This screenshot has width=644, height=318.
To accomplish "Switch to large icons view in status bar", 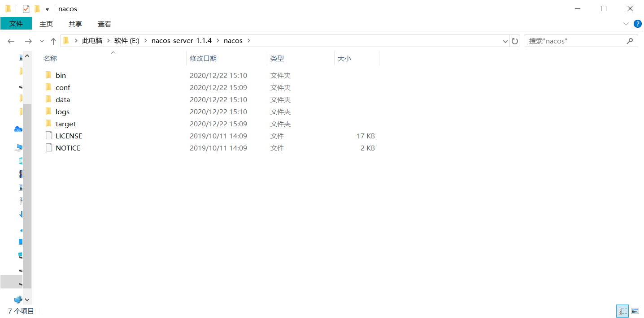I will (635, 311).
